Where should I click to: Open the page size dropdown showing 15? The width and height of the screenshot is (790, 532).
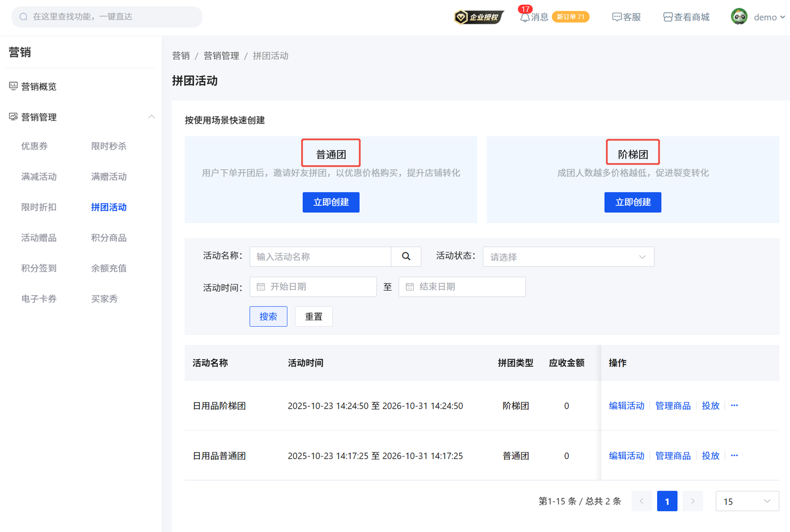point(747,501)
